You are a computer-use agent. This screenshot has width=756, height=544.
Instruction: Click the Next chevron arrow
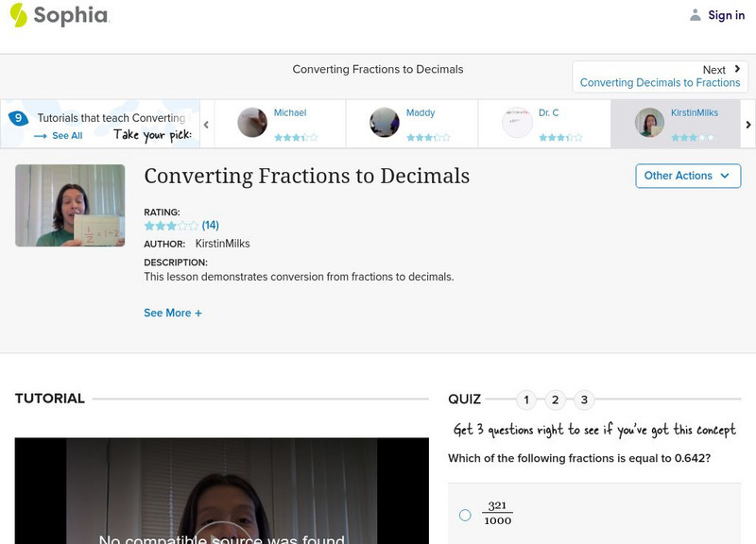coord(735,69)
